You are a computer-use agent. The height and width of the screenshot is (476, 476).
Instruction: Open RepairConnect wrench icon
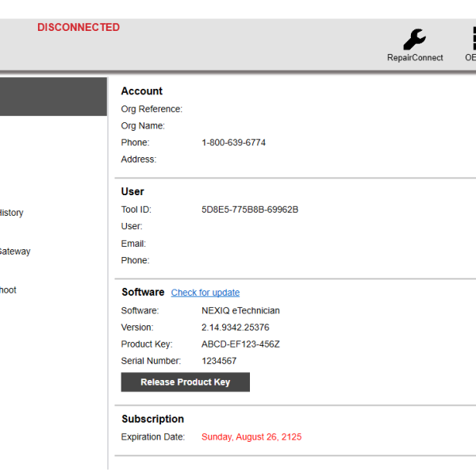414,40
